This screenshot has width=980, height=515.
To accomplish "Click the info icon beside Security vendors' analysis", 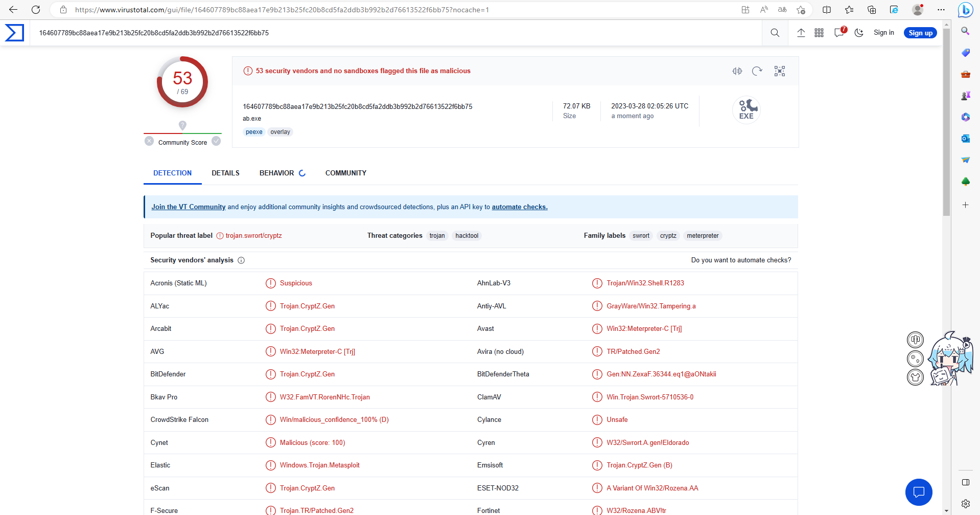I will [241, 260].
